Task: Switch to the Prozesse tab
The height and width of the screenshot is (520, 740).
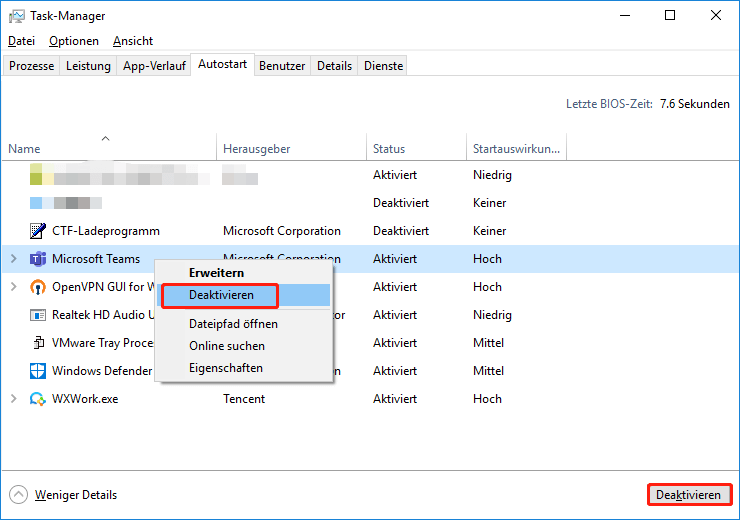Action: 32,66
